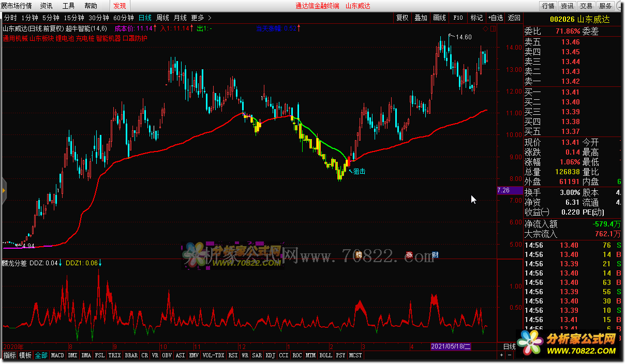Select the DMI indicator
The width and height of the screenshot is (626, 364).
[x=72, y=356]
